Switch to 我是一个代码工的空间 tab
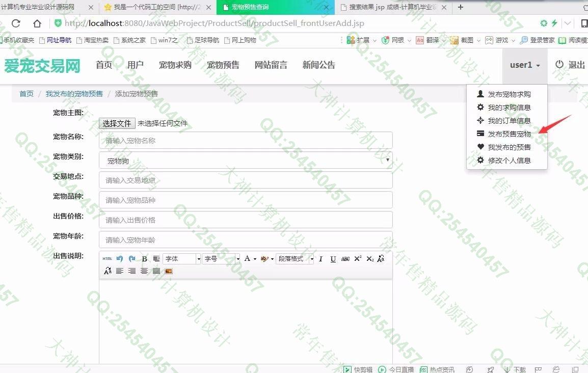The width and height of the screenshot is (588, 373). pyautogui.click(x=157, y=7)
